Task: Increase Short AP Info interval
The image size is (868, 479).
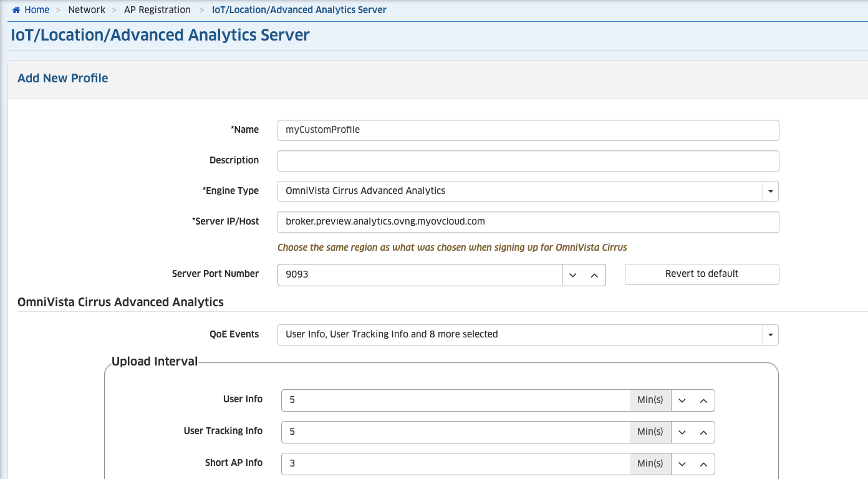Action: tap(703, 464)
